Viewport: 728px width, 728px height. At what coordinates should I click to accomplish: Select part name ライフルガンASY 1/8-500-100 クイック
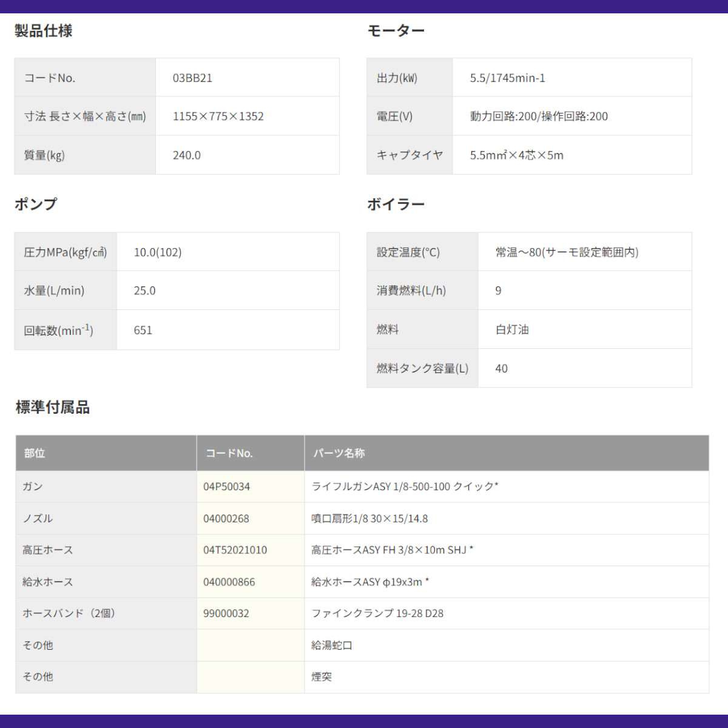tap(403, 487)
